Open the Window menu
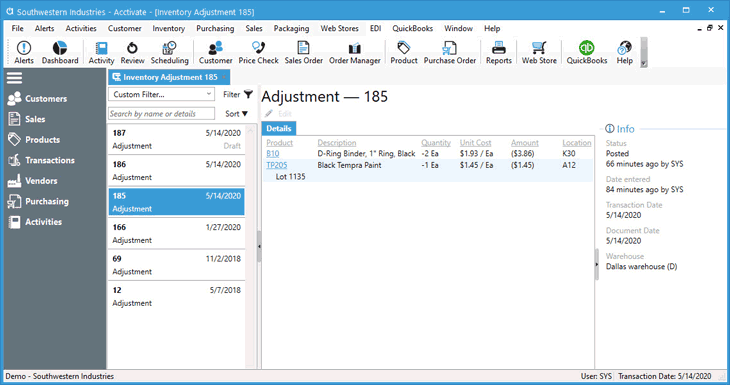Image resolution: width=730 pixels, height=385 pixels. pos(459,28)
